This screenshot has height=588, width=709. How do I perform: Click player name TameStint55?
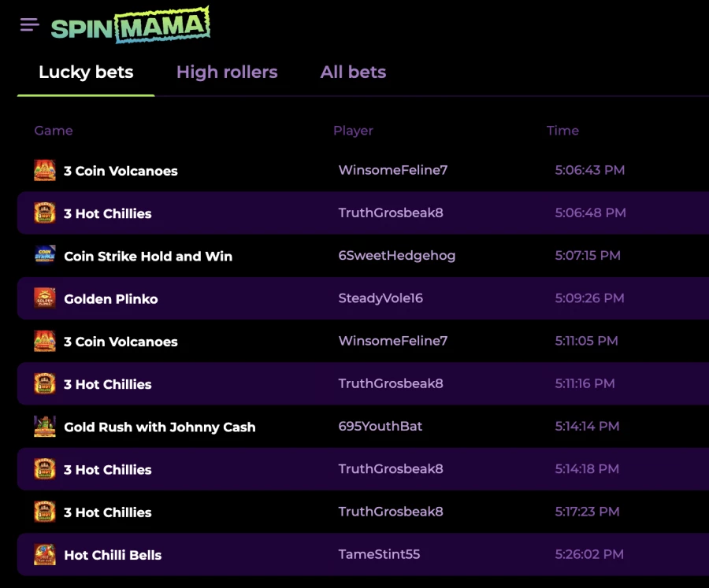coord(379,555)
